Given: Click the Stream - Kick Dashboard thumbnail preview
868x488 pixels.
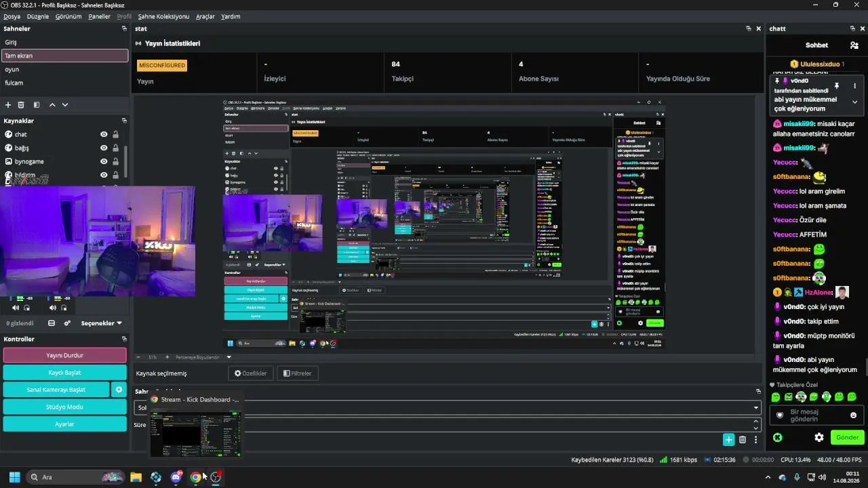Looking at the screenshot, I should pyautogui.click(x=195, y=434).
